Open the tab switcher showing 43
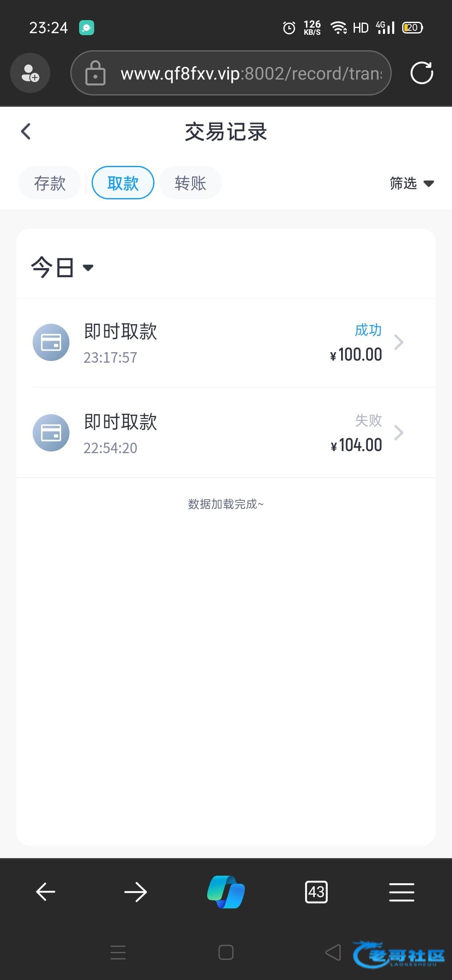Screen dimensions: 452x980 pos(316,892)
